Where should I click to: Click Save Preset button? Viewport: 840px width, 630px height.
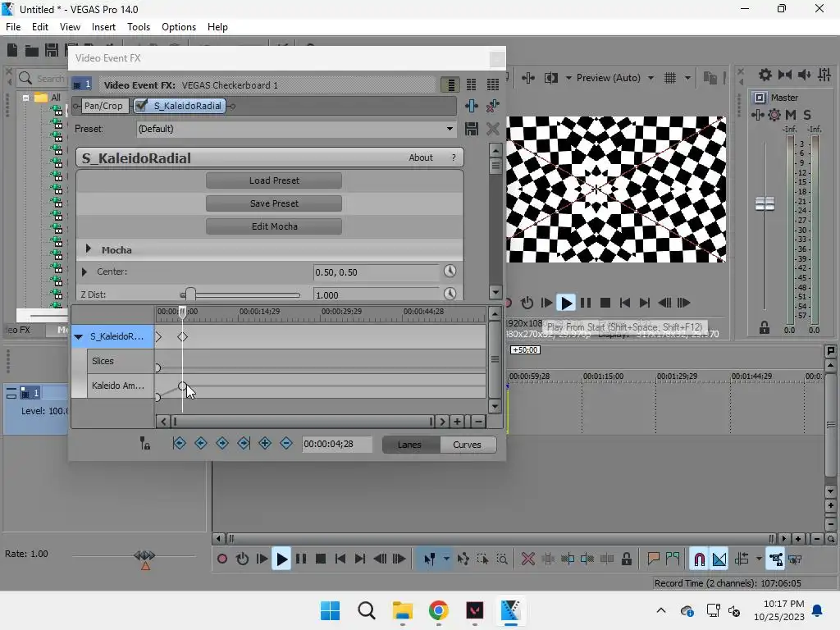point(274,203)
